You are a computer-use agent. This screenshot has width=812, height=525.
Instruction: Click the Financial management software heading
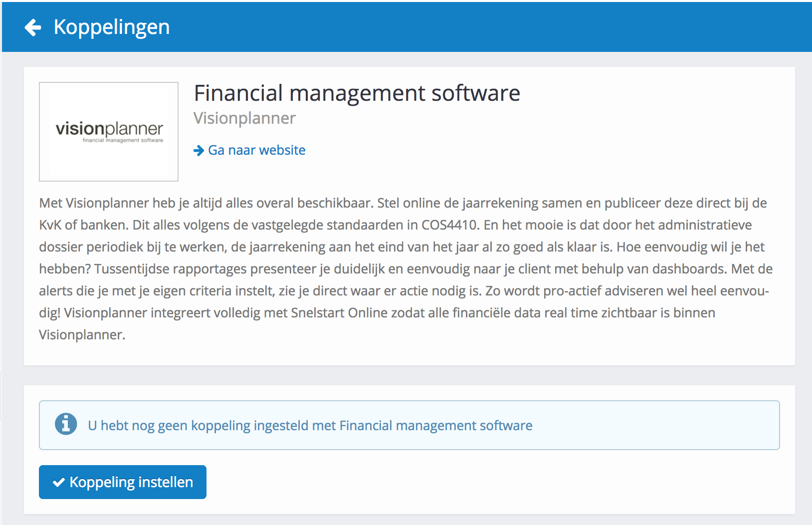tap(357, 93)
